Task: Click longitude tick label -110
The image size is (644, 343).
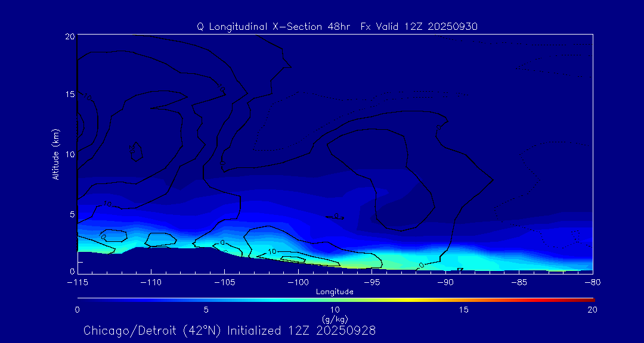Action: pos(151,283)
